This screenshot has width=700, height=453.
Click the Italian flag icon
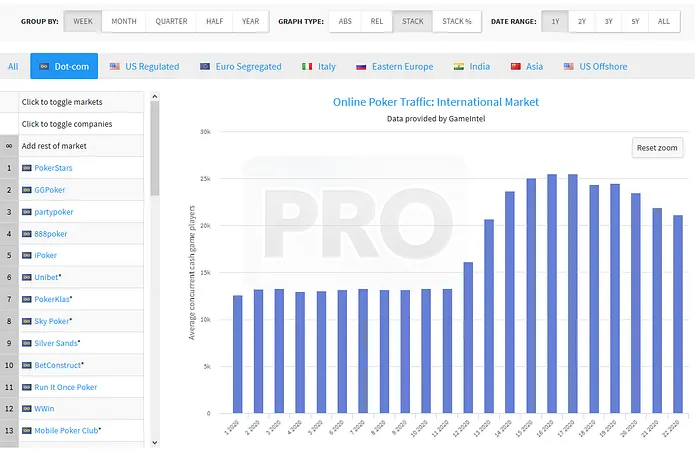(307, 67)
